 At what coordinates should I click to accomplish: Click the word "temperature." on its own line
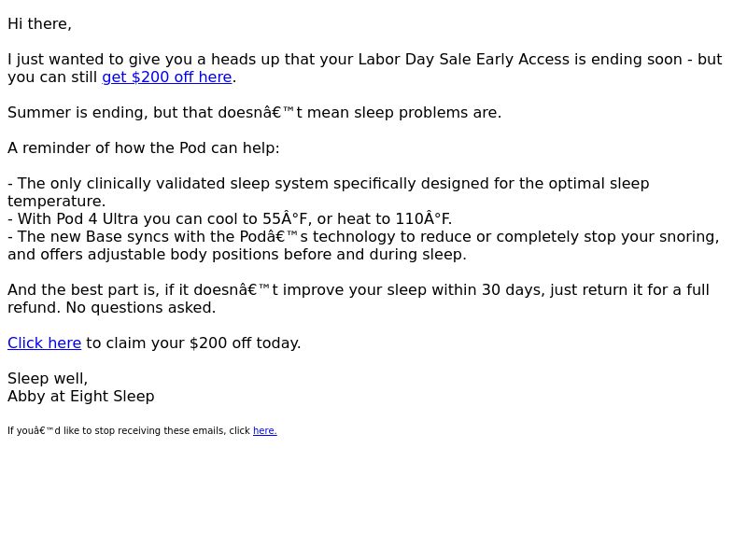57,202
